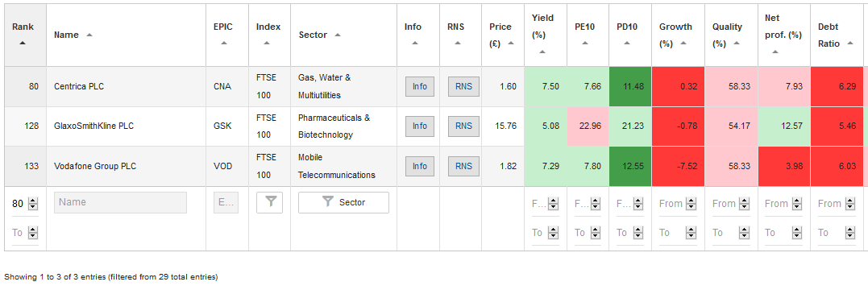Image resolution: width=868 pixels, height=290 pixels.
Task: Click the Name filter input field
Action: pos(120,202)
